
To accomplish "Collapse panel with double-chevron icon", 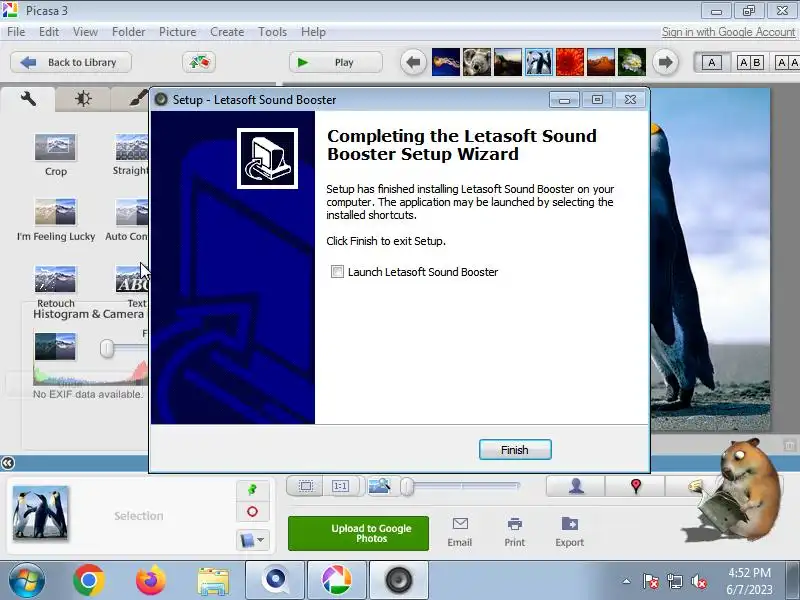I will coord(8,463).
